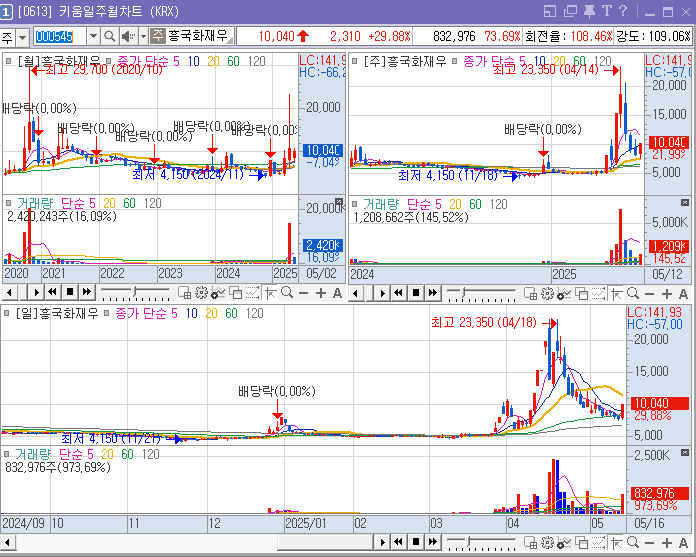Screen dimensions: 696x557
Task: Click the T font size icon
Action: [606, 12]
